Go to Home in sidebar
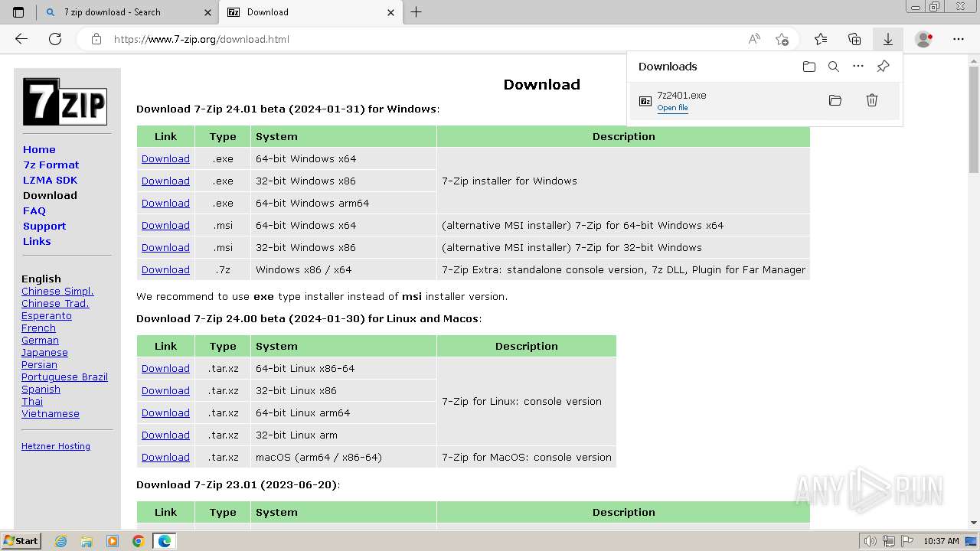 click(x=39, y=149)
